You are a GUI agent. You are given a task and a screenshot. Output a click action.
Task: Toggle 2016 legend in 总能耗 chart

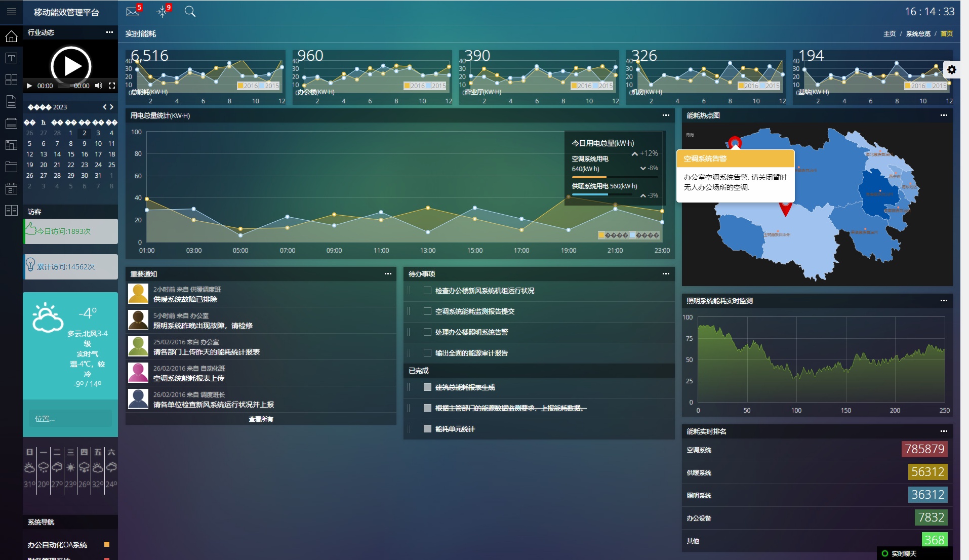[x=248, y=86]
